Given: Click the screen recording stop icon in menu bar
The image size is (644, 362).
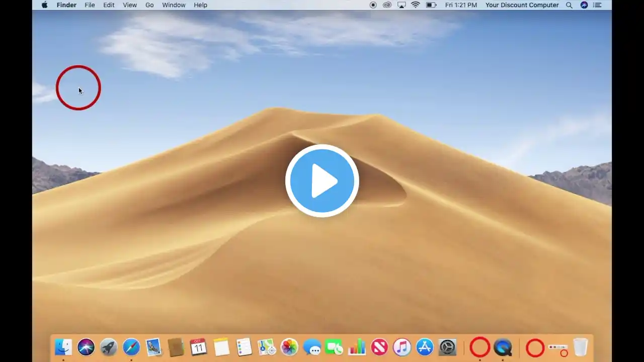Looking at the screenshot, I should [x=373, y=5].
